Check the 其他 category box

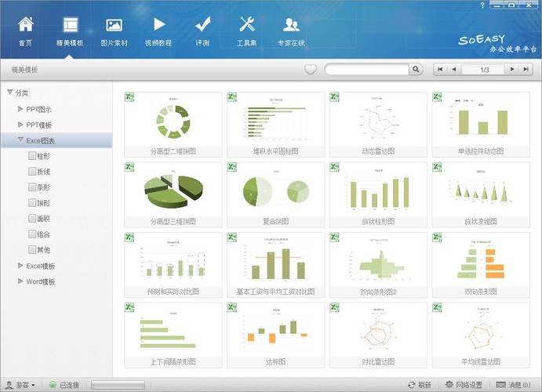32,249
